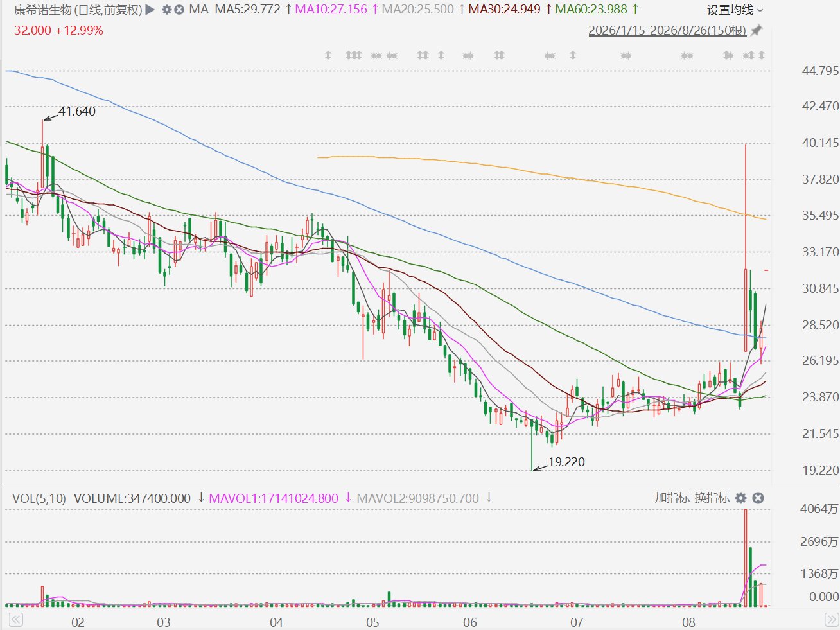The image size is (840, 630).
Task: Open the 2026/1/15-2026/8/26 date range link
Action: click(667, 31)
